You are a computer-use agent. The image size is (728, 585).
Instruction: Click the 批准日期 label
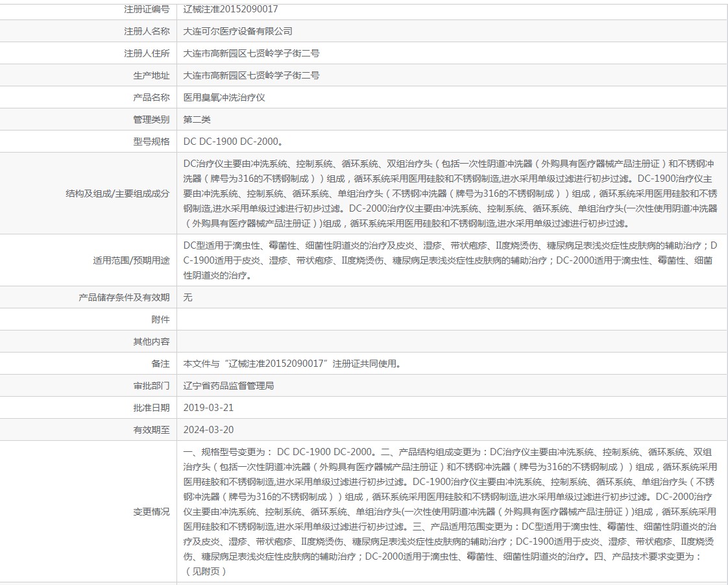pos(151,408)
